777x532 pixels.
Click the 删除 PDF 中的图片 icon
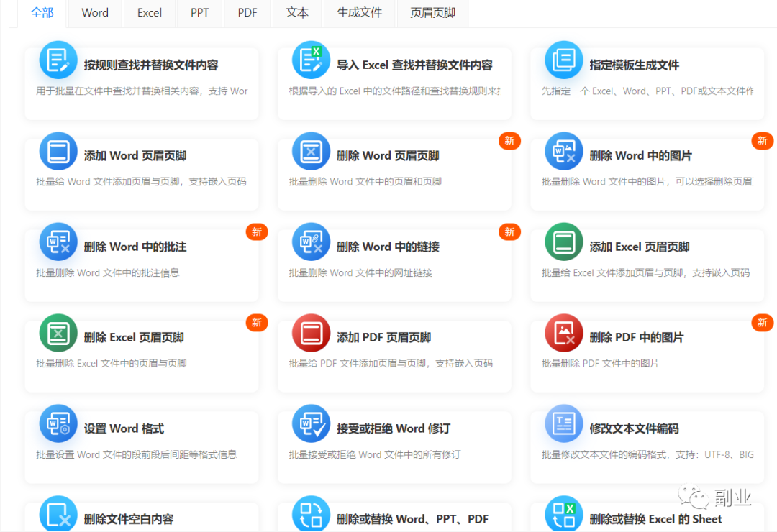pos(563,333)
